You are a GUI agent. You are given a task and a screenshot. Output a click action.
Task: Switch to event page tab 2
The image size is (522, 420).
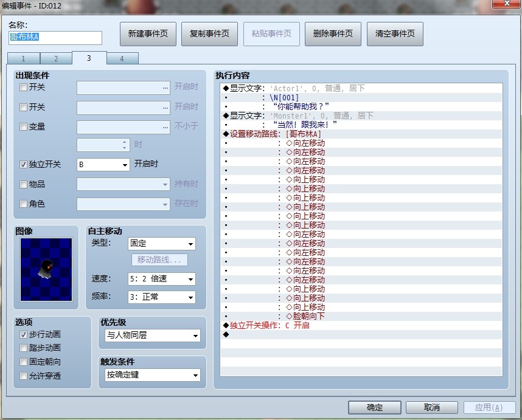click(x=56, y=58)
